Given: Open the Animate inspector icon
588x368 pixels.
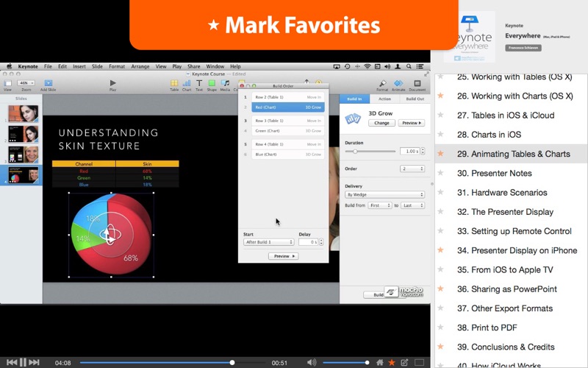Looking at the screenshot, I should pyautogui.click(x=398, y=83).
